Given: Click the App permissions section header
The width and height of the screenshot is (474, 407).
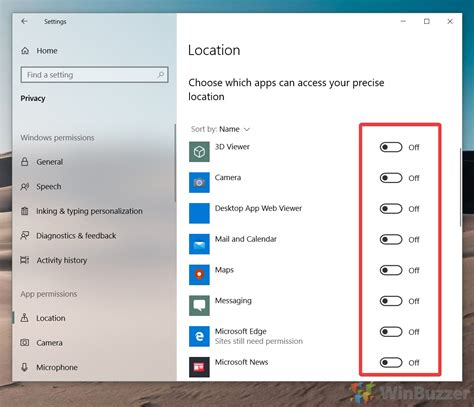Looking at the screenshot, I should point(49,294).
